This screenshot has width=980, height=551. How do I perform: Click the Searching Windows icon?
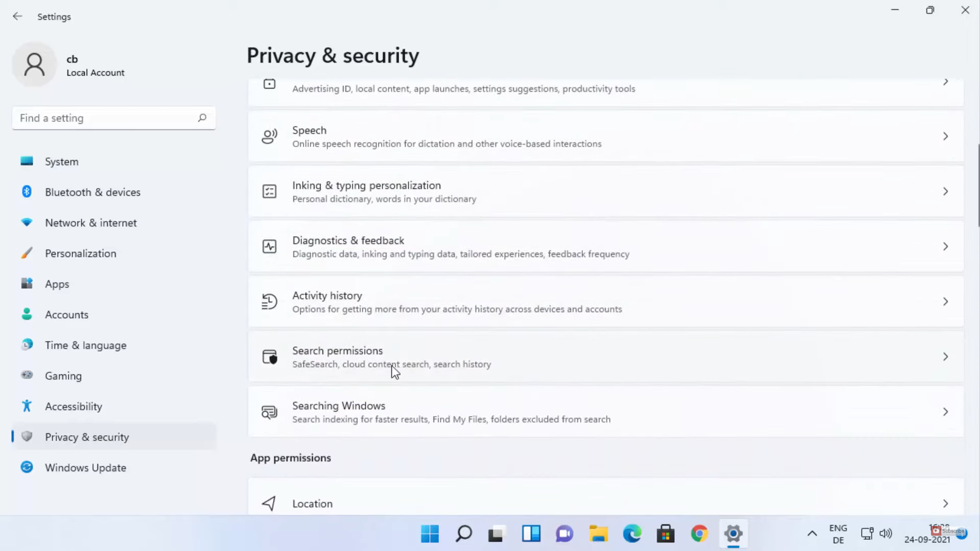(x=269, y=412)
